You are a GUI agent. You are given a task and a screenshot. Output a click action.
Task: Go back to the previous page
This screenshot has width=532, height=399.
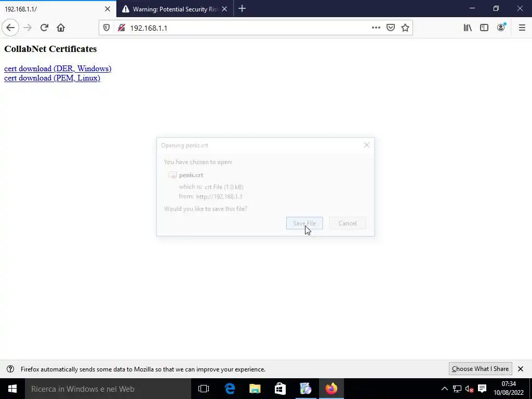point(10,28)
